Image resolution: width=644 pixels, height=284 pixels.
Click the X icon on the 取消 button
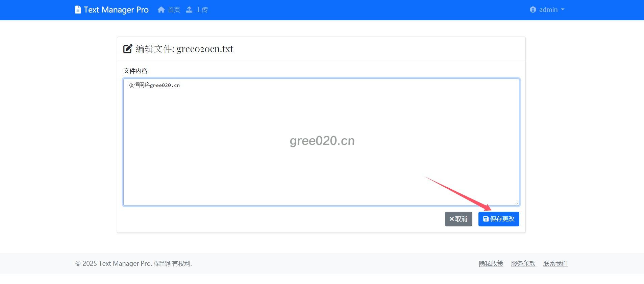[451, 219]
